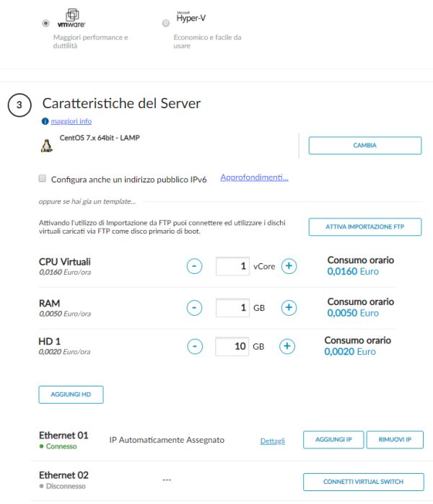Select the VMware hypervisor radio button

pos(45,23)
